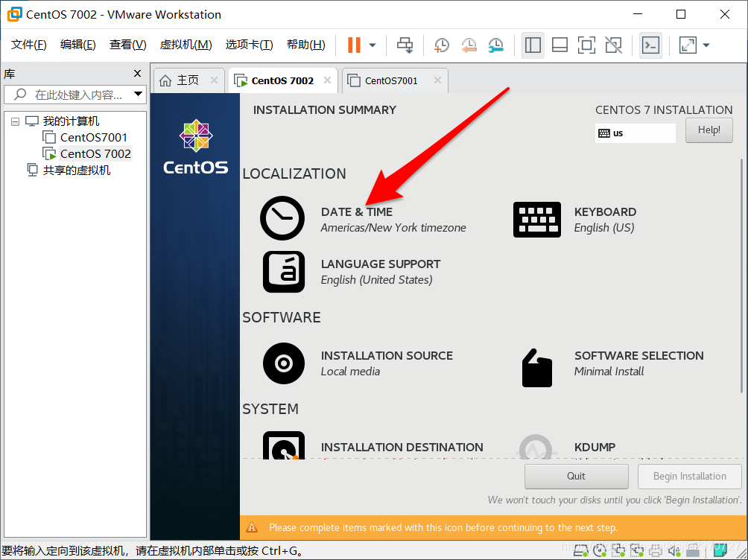This screenshot has width=748, height=560.
Task: Open the 文件(F) menu
Action: (x=28, y=45)
